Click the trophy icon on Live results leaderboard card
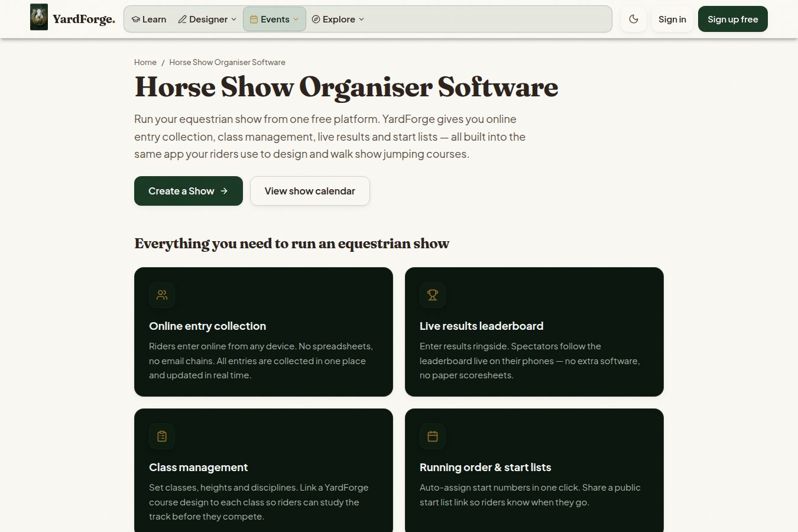The height and width of the screenshot is (532, 798). tap(433, 295)
